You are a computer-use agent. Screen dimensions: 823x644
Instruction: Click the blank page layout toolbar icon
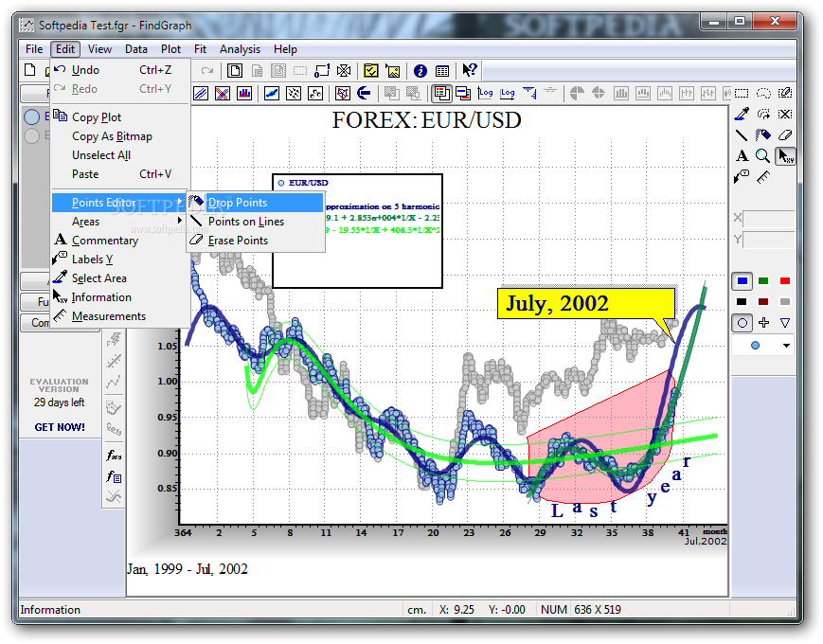(x=235, y=71)
